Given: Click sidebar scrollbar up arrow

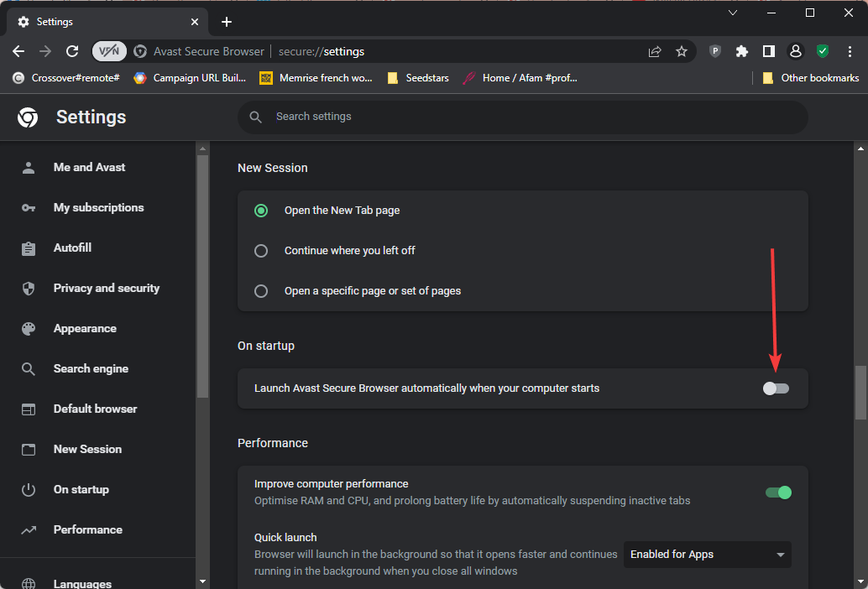Looking at the screenshot, I should click(x=202, y=149).
